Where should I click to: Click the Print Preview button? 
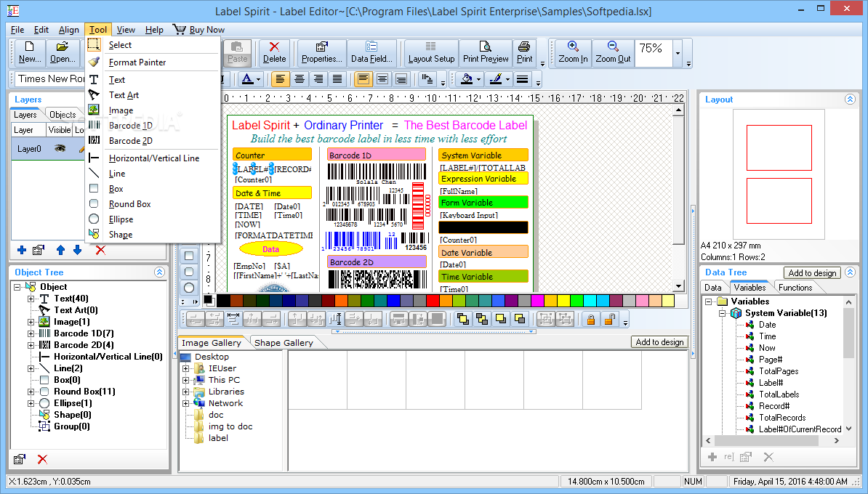[x=486, y=52]
